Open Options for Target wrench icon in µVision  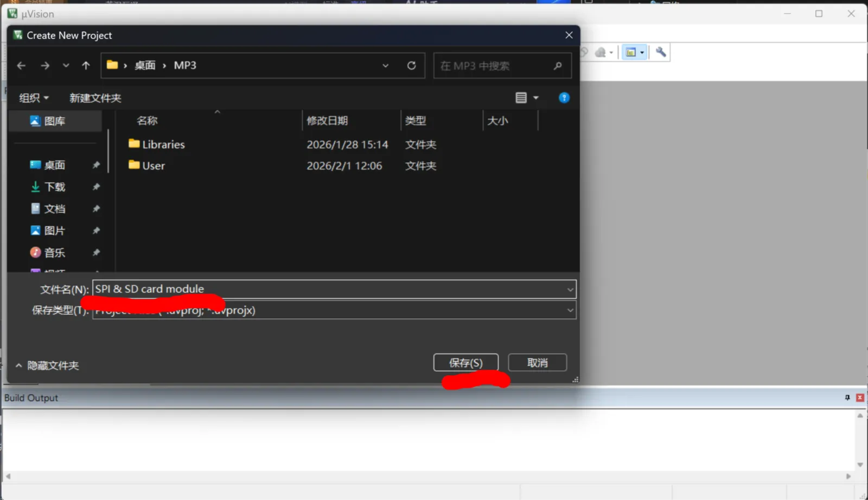coord(661,52)
